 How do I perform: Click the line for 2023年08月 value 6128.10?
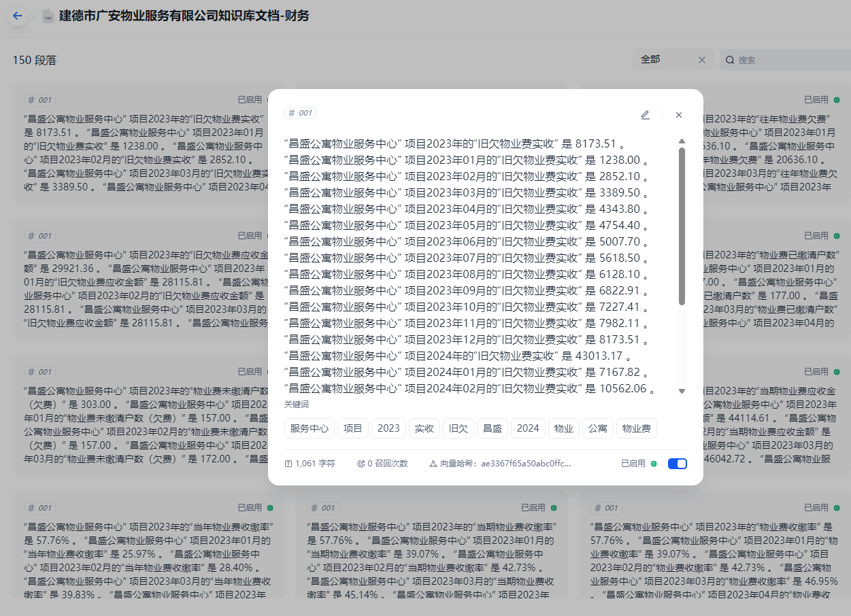coord(466,275)
